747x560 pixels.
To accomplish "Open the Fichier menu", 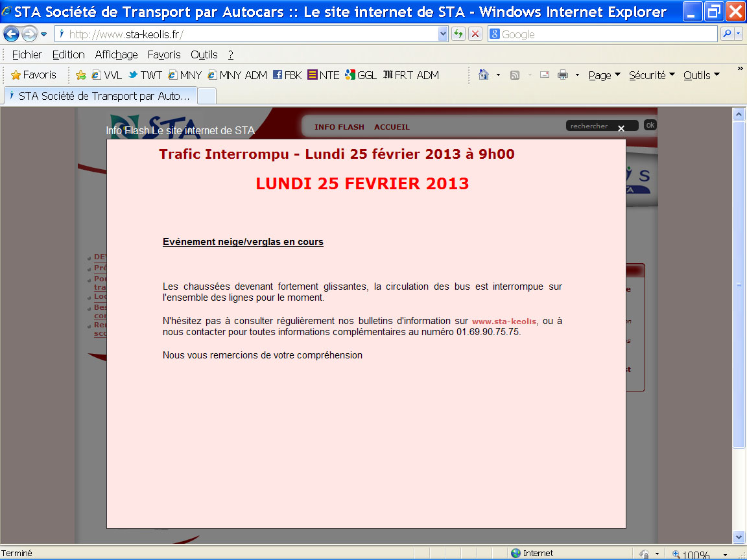I will coord(27,55).
